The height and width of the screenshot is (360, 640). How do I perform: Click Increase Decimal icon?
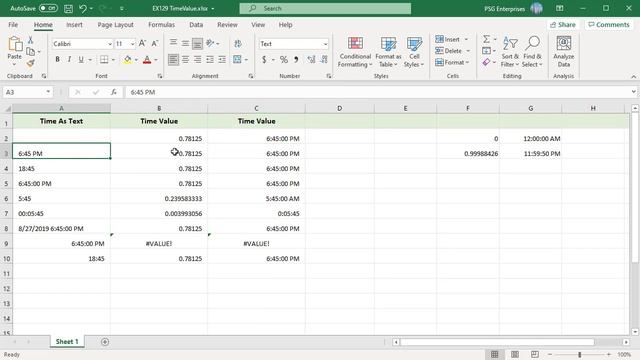pyautogui.click(x=311, y=60)
